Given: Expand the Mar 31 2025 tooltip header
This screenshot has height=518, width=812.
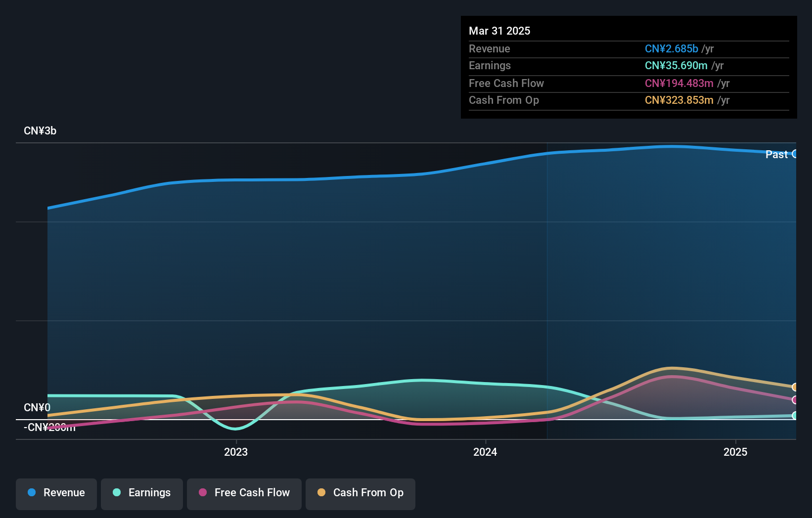Looking at the screenshot, I should (499, 31).
